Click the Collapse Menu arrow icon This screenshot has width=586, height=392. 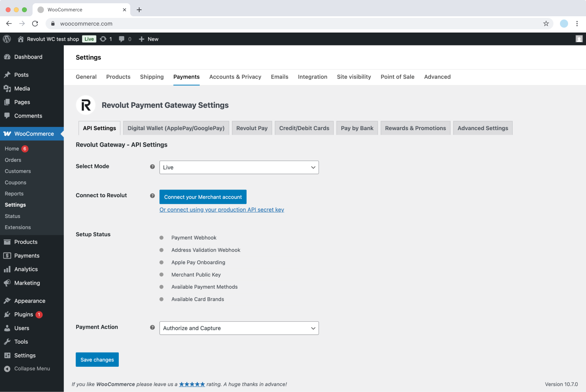click(7, 369)
